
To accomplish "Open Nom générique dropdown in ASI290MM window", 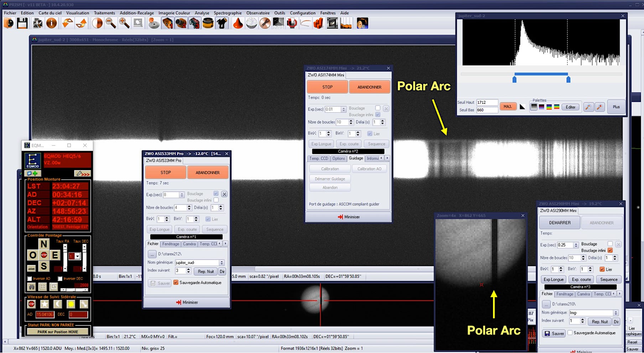I will (616, 313).
